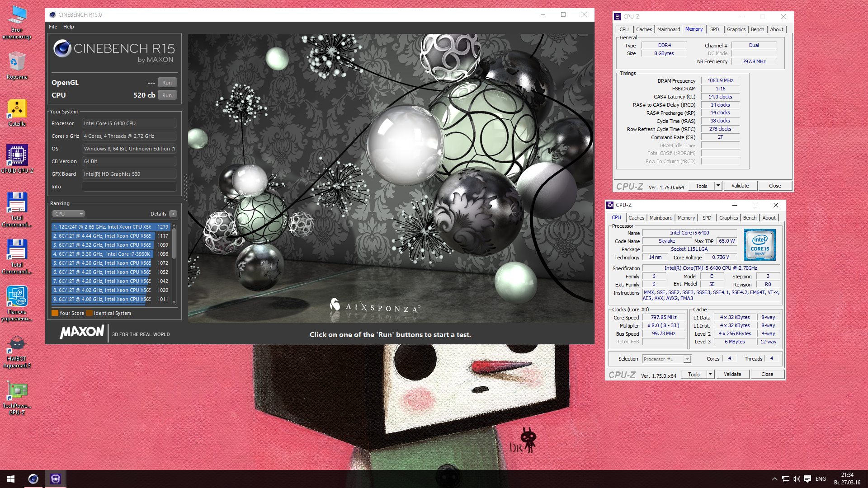
Task: Run the OpenGL benchmark
Action: (x=167, y=83)
